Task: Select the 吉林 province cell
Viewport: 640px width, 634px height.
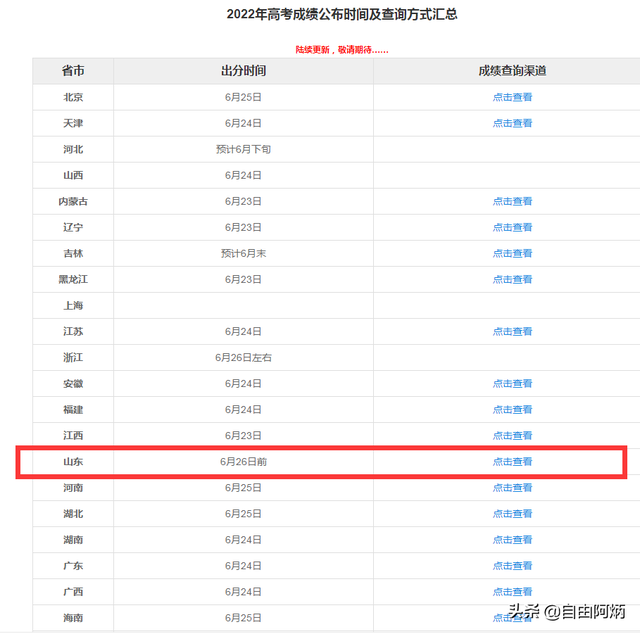Action: (x=73, y=254)
